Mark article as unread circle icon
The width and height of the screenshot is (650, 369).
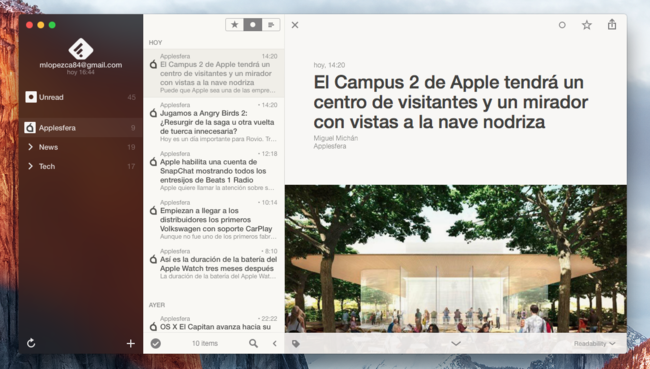click(562, 25)
